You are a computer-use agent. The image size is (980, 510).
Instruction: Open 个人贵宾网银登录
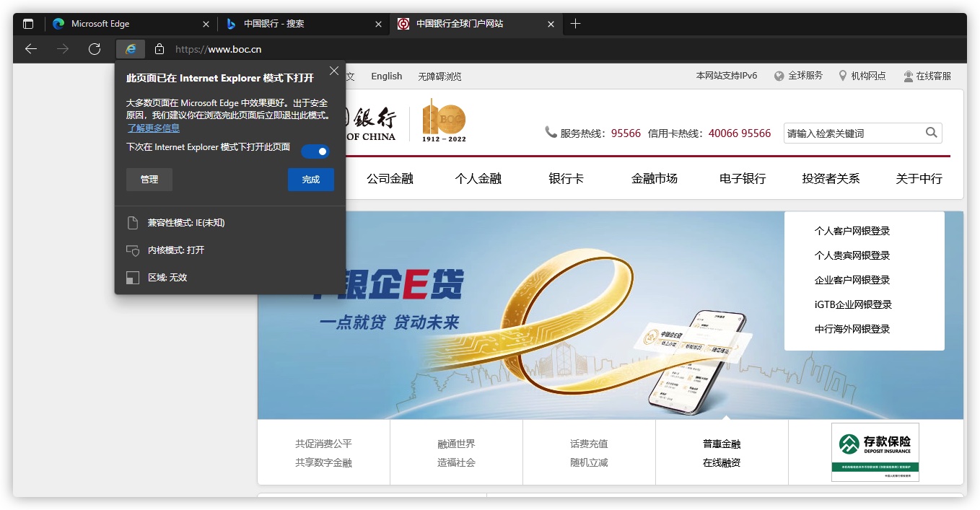pyautogui.click(x=852, y=255)
